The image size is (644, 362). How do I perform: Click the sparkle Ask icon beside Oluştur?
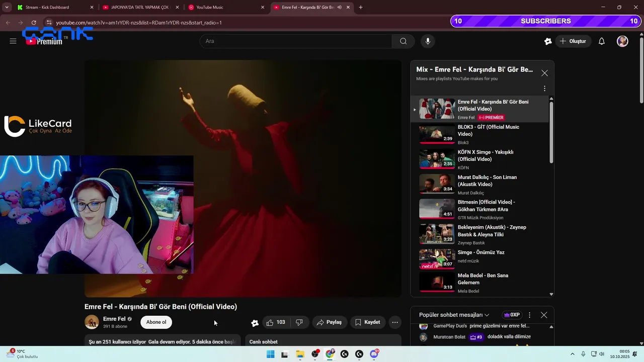tap(548, 41)
